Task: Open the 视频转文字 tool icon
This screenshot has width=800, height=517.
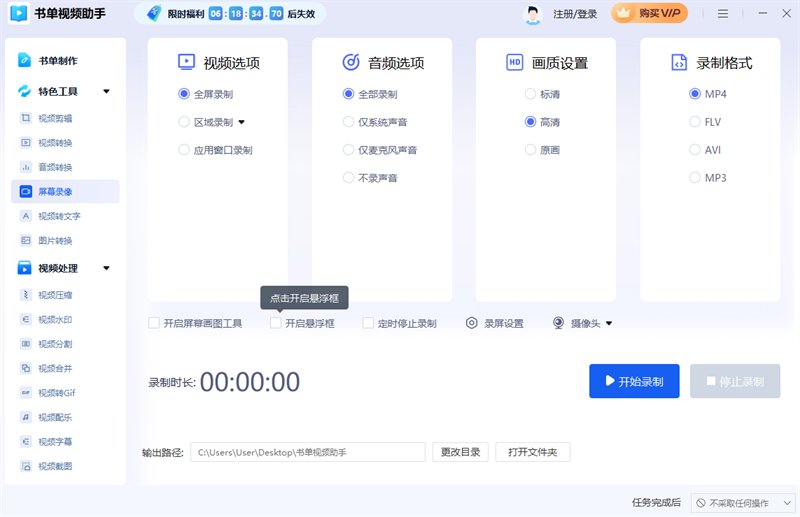Action: click(x=26, y=216)
